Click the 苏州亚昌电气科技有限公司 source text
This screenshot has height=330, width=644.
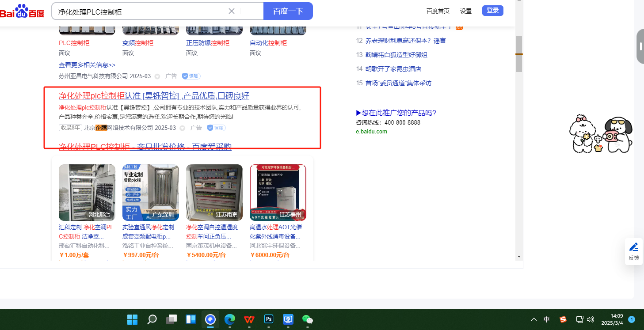point(93,76)
